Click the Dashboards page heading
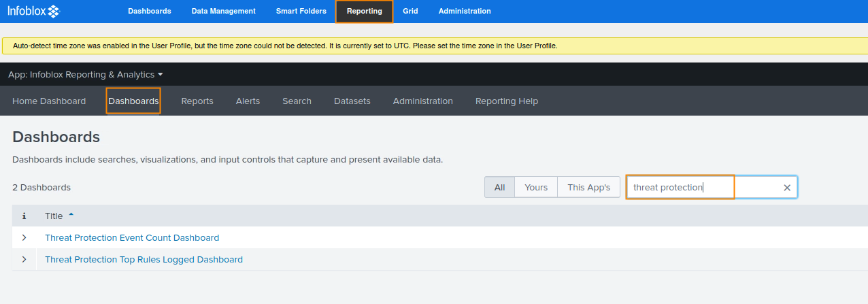 (x=56, y=137)
